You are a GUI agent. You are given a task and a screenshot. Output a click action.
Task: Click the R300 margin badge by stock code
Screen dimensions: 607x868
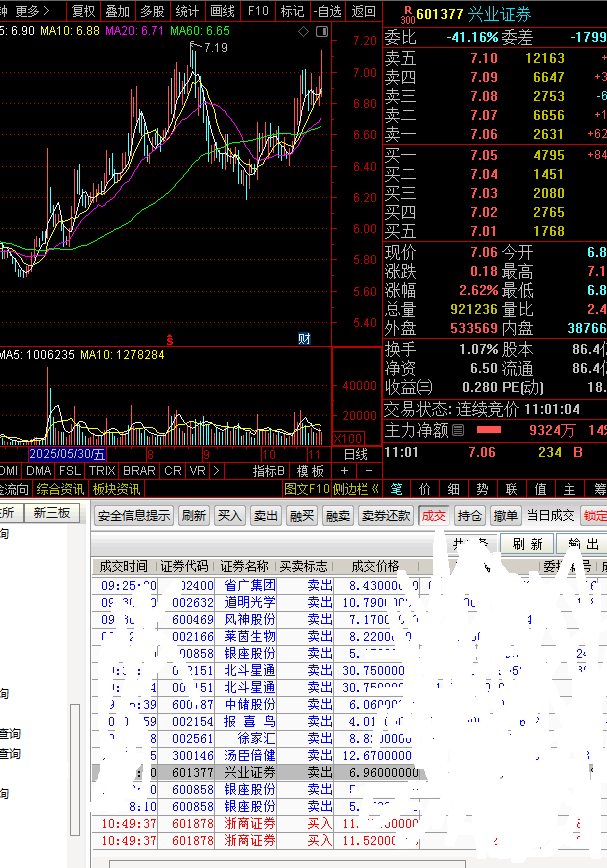pyautogui.click(x=407, y=15)
